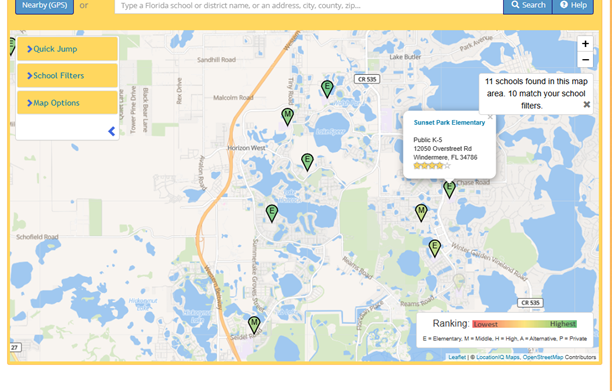Click the middle school marker at Seidel Road

pos(254,325)
